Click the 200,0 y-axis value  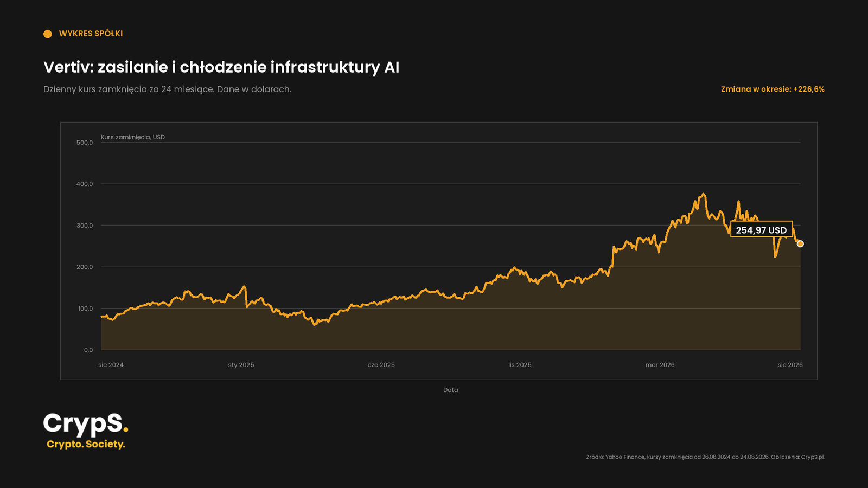point(85,267)
